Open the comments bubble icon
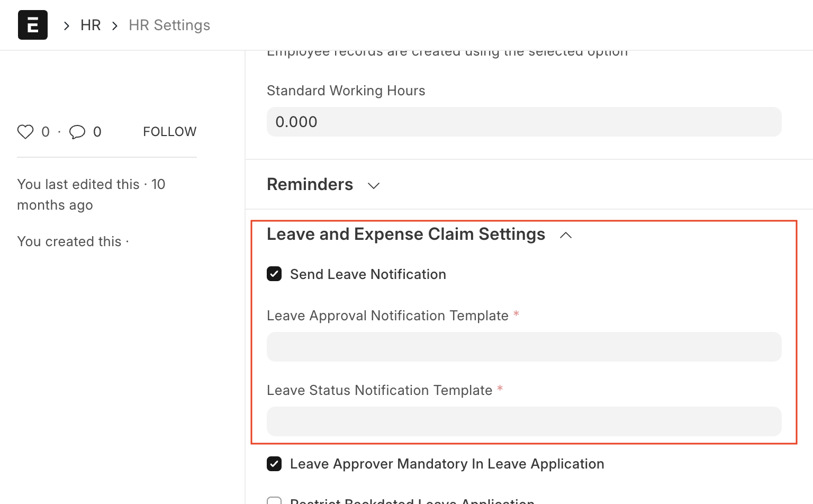 coord(77,132)
